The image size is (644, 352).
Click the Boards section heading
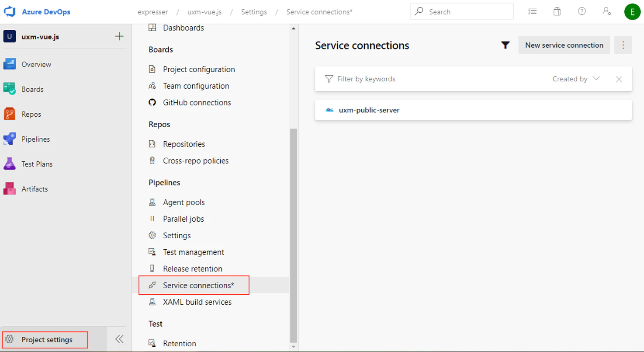click(x=161, y=49)
